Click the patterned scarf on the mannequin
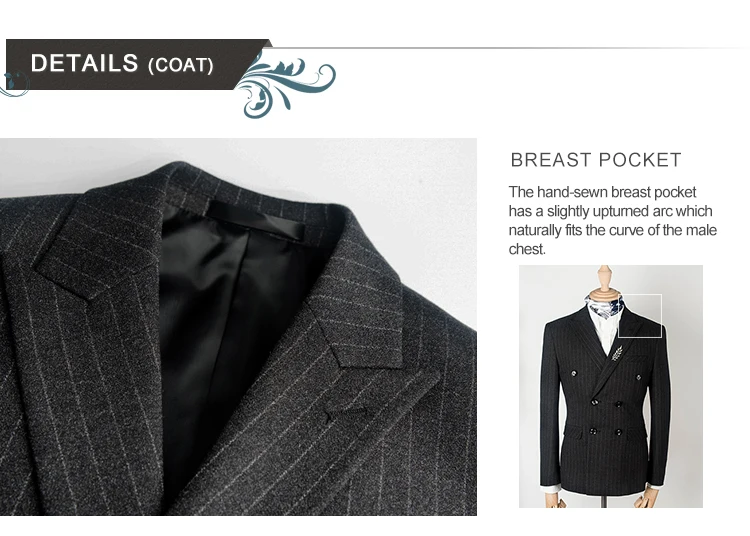 coord(604,307)
